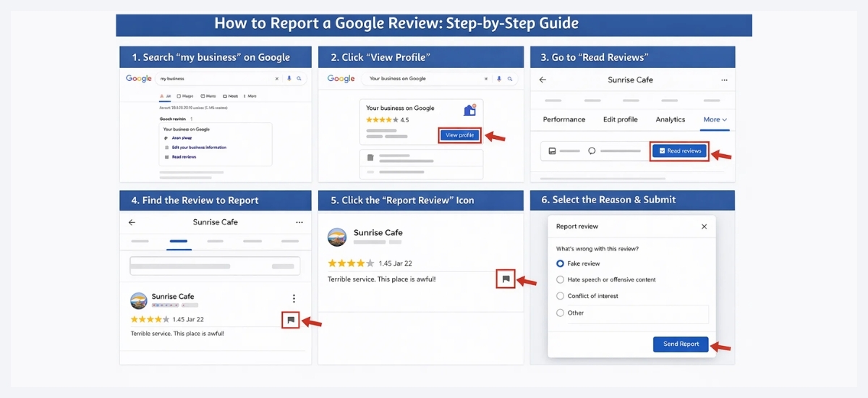This screenshot has height=398, width=868.
Task: Click "Terrible service. This place is awful!" in step 5
Action: (x=382, y=279)
